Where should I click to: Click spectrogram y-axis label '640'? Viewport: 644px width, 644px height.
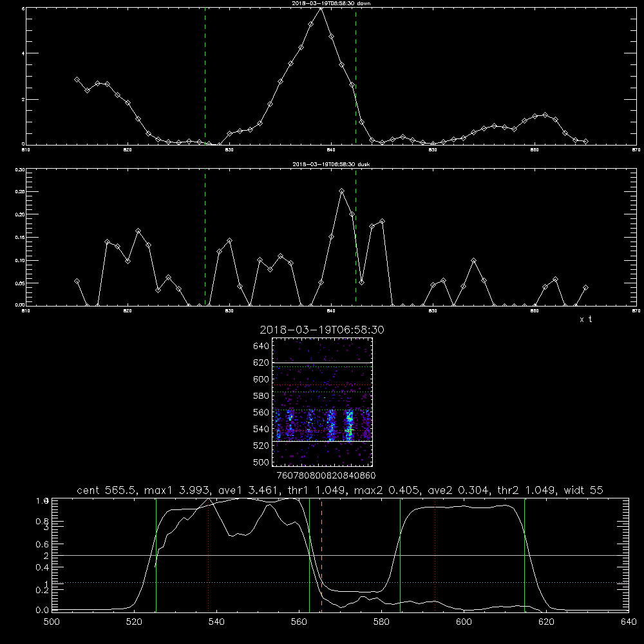point(261,346)
